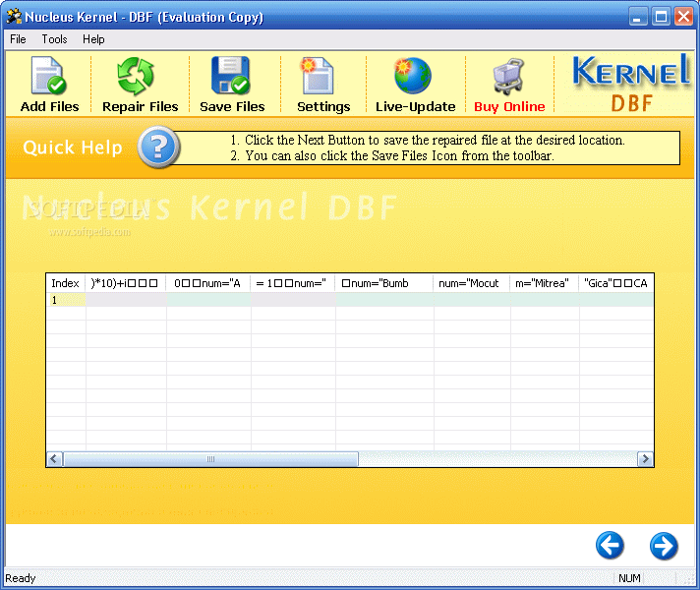Click the Quick Help question mark icon

point(158,147)
